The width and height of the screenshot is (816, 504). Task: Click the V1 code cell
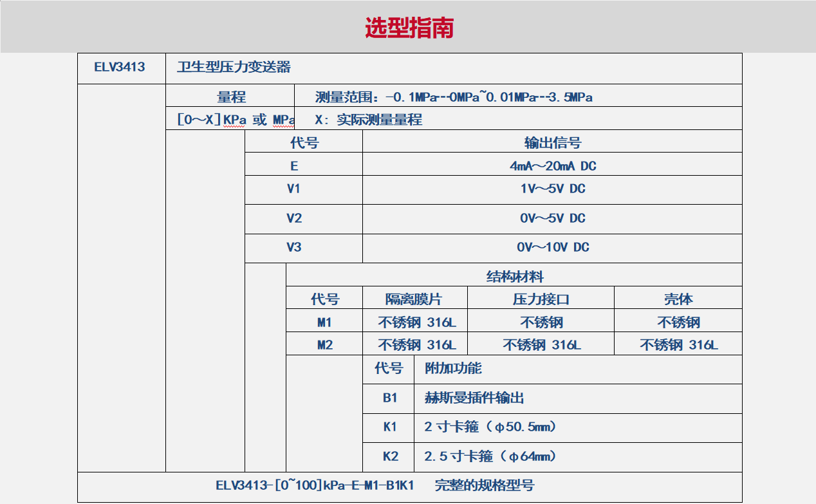click(294, 189)
